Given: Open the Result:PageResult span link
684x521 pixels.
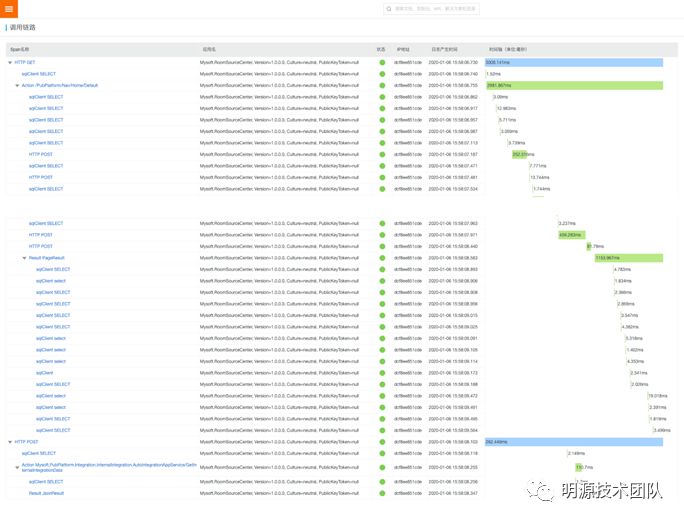Looking at the screenshot, I should tap(48, 258).
